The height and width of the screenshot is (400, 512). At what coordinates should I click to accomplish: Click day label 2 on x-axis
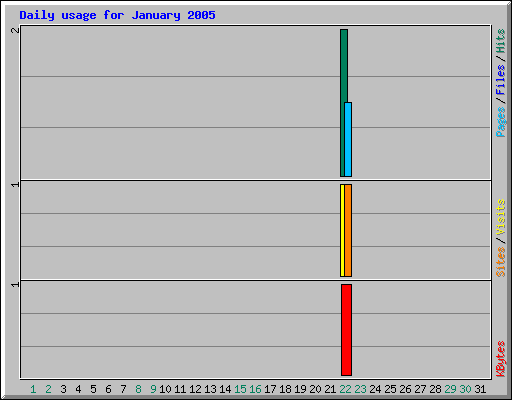pos(48,389)
